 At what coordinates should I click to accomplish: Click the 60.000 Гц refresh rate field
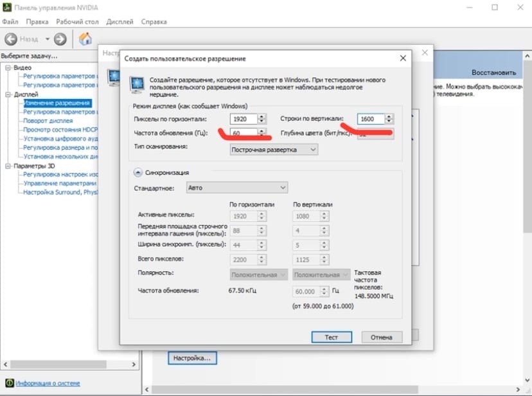[x=306, y=291]
